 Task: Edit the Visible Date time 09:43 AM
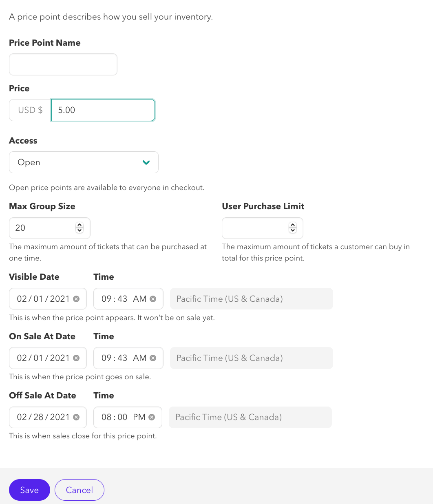128,299
